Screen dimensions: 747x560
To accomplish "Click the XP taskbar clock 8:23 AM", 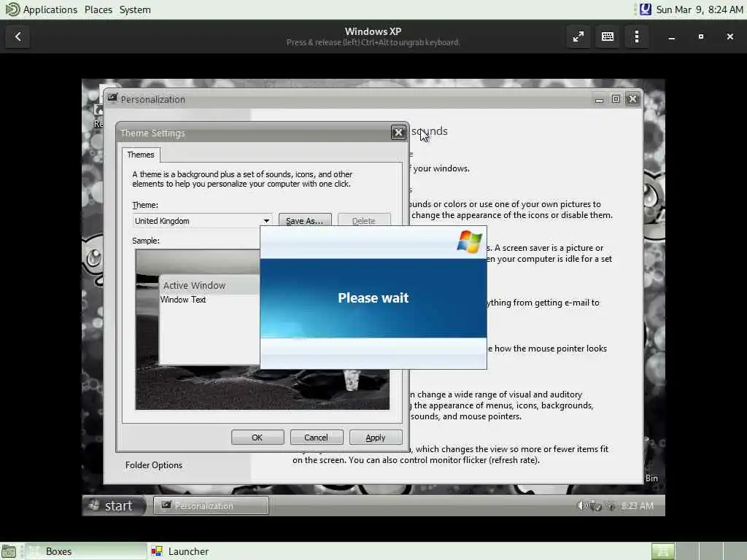I will coord(638,506).
